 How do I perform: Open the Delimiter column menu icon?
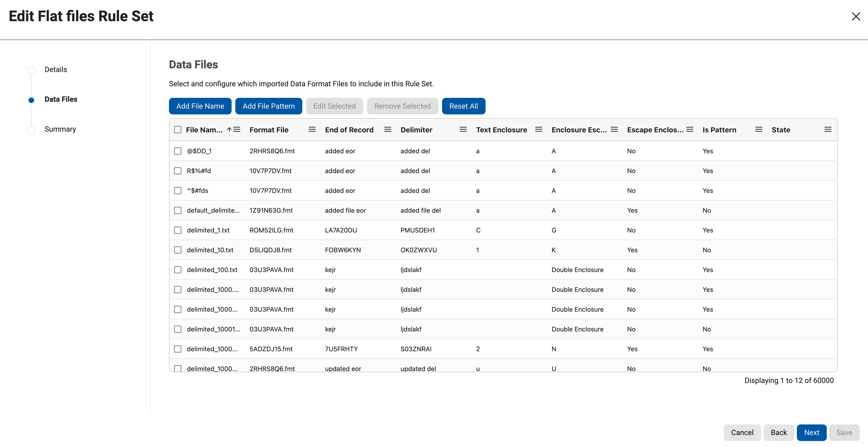463,129
